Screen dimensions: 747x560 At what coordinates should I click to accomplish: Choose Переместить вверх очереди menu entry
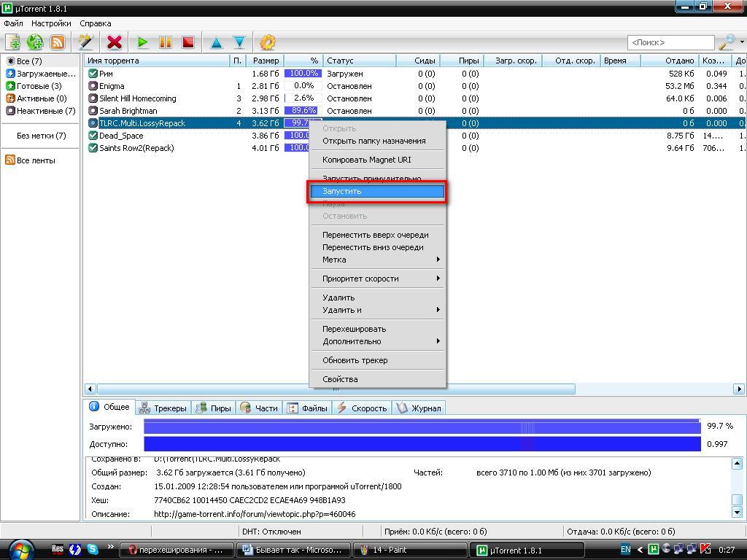(x=377, y=235)
